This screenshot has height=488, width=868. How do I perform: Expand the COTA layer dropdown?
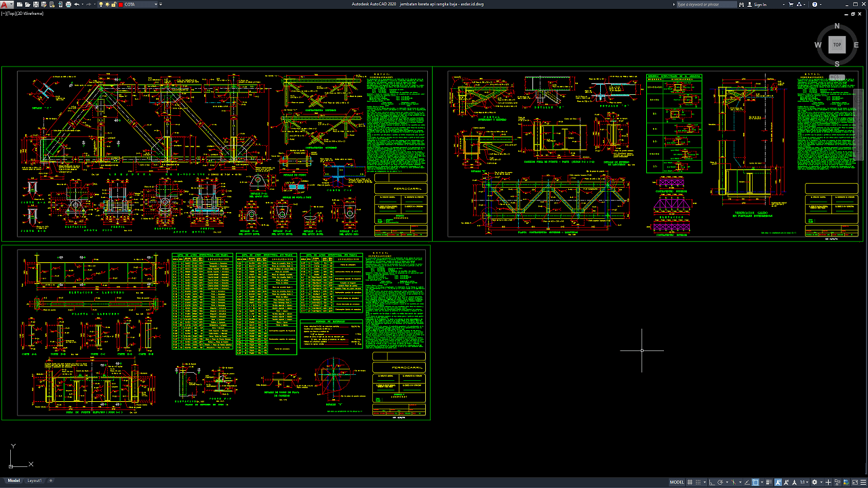156,4
